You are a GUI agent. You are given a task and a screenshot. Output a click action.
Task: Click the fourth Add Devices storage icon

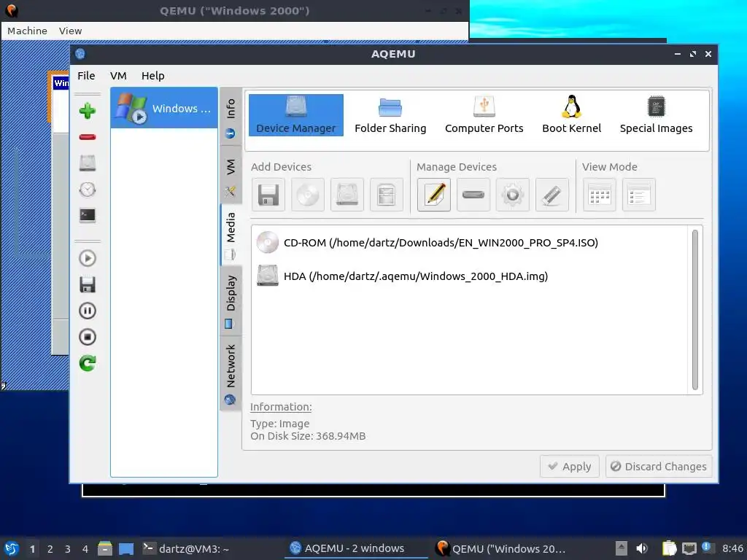(x=387, y=195)
